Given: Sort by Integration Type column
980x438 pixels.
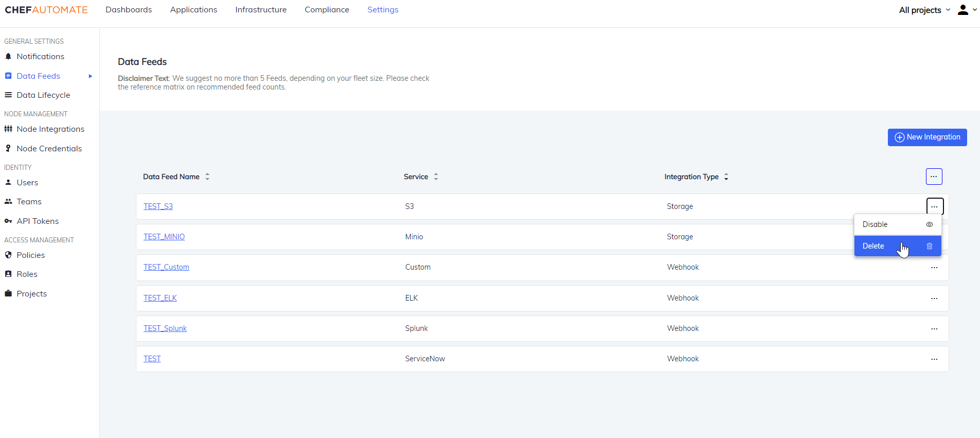Looking at the screenshot, I should click(x=726, y=177).
